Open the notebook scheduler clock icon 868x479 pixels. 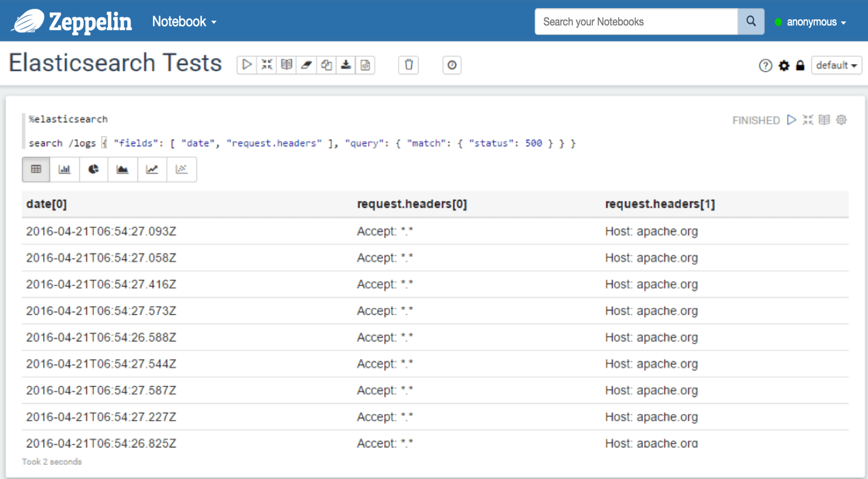coord(452,64)
